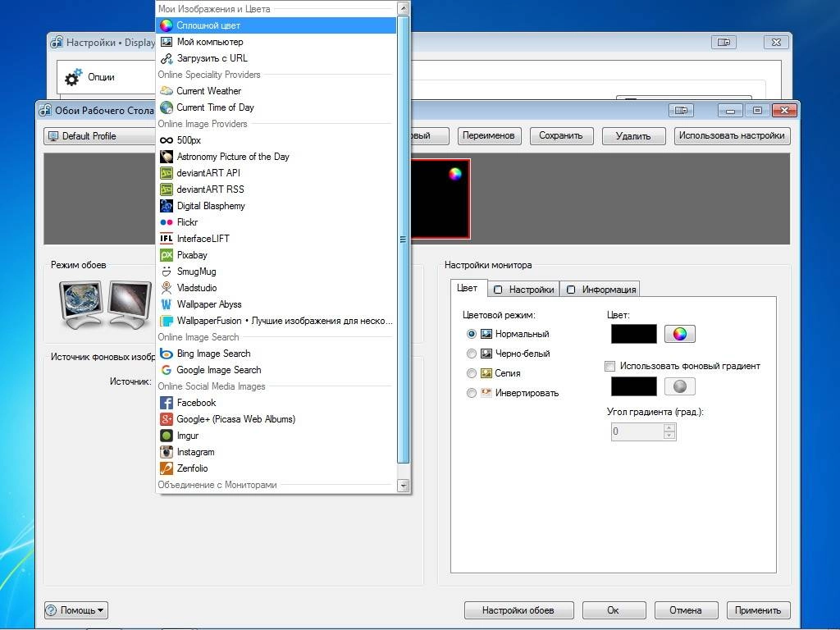Choose the Google Image Search icon
The image size is (840, 630).
(167, 370)
